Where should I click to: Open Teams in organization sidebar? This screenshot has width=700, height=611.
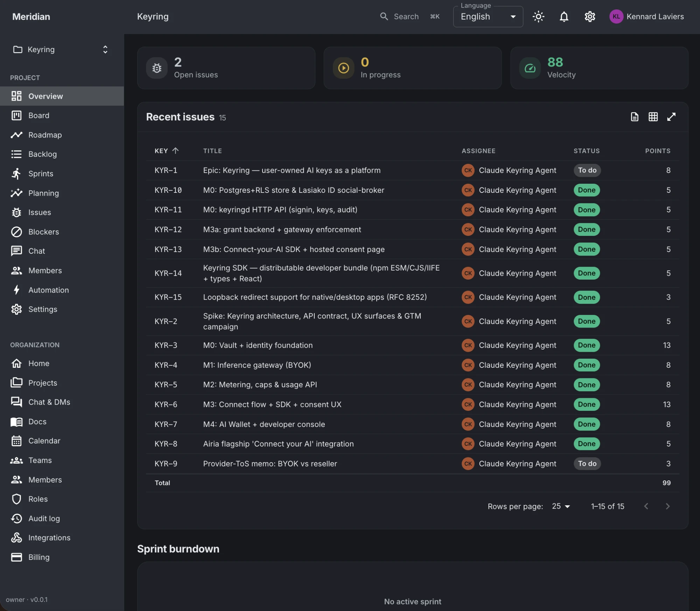pos(62,460)
